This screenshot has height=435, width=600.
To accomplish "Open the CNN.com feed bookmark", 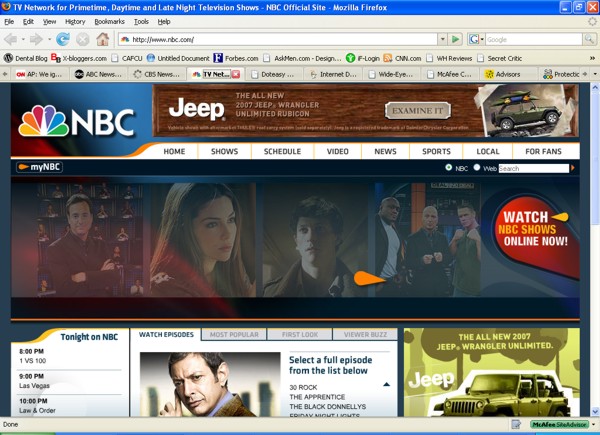I will [402, 58].
